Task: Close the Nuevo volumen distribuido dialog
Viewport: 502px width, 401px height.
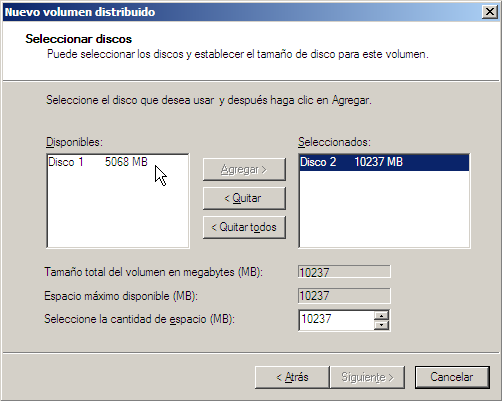Action: click(490, 12)
